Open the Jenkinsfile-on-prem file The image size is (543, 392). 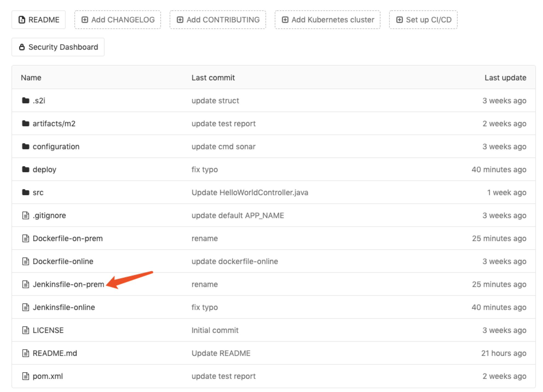(68, 284)
